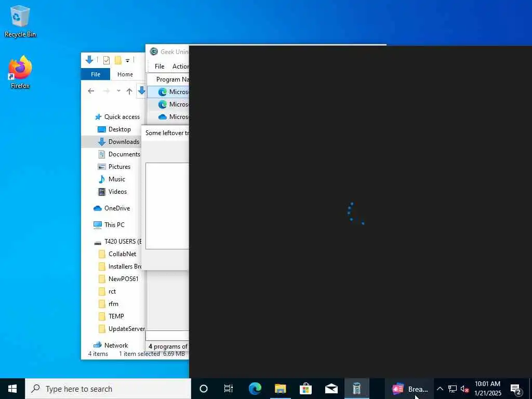Open the Mail app from the taskbar
The image size is (532, 399).
(331, 389)
